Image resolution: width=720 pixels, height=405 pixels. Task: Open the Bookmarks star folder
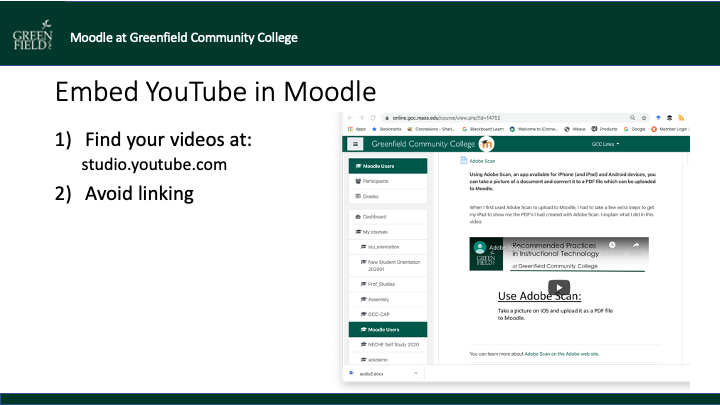point(387,129)
